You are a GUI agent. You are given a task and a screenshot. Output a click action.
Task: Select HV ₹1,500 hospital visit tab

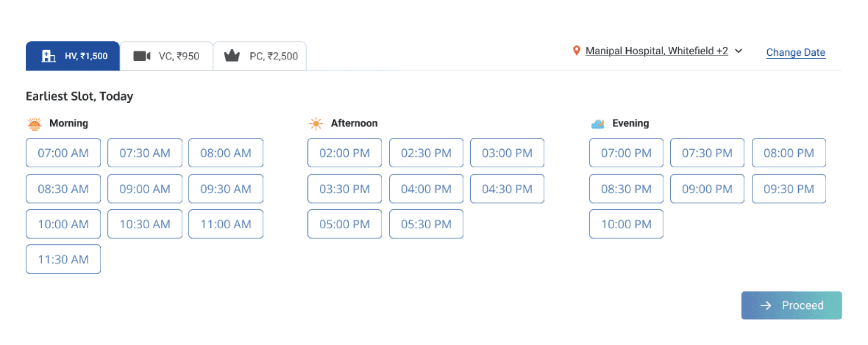pyautogui.click(x=73, y=56)
